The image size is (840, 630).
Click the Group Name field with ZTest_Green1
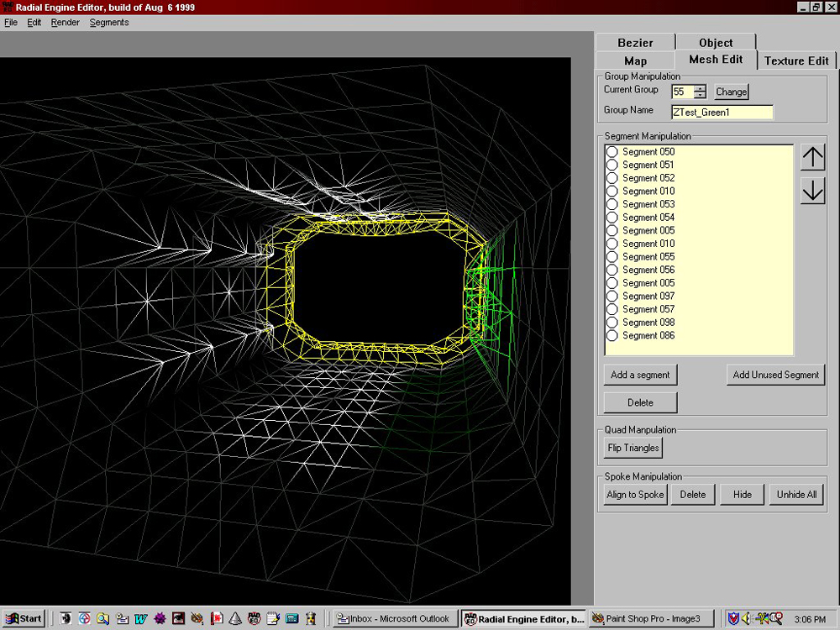722,113
